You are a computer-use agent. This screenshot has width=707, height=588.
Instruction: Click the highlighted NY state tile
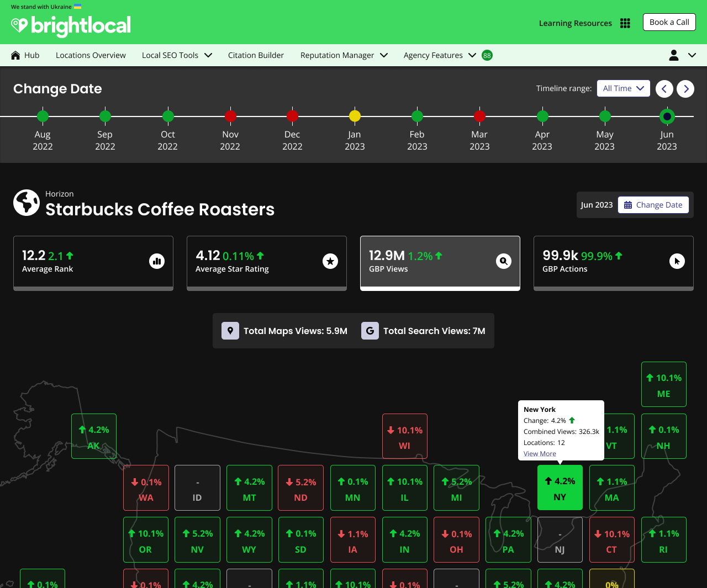click(560, 488)
